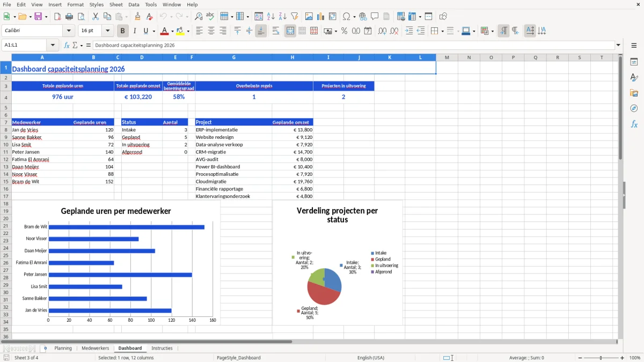The image size is (644, 362).
Task: Toggle Align Bottom vertical alignment
Action: (261, 31)
